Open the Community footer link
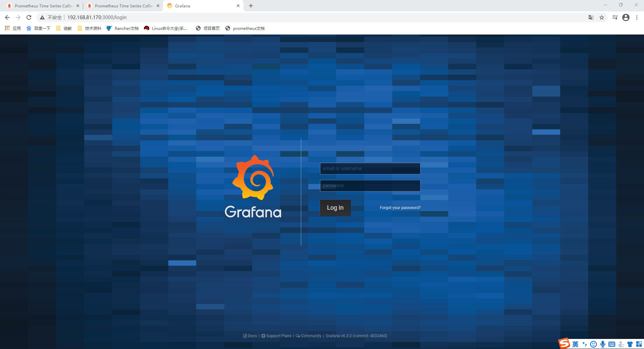Screen dimensions: 644x349 click(309, 336)
